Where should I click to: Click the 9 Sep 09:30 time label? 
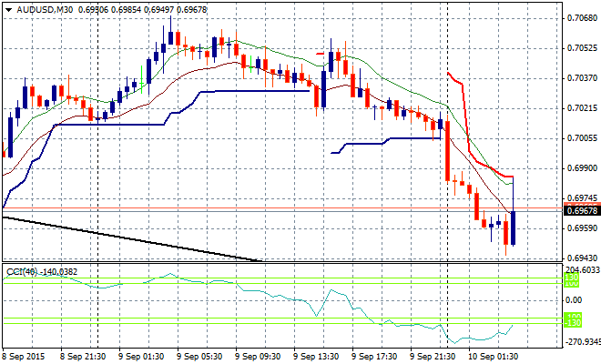(258, 357)
